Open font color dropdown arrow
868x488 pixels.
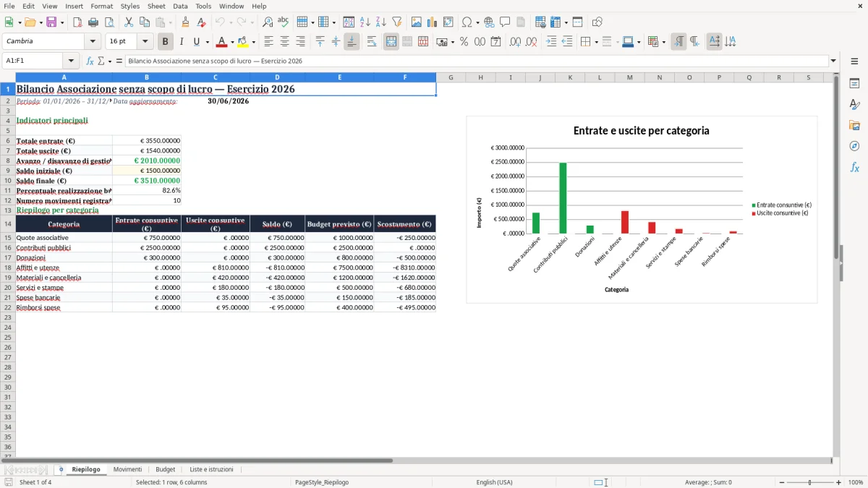[232, 43]
